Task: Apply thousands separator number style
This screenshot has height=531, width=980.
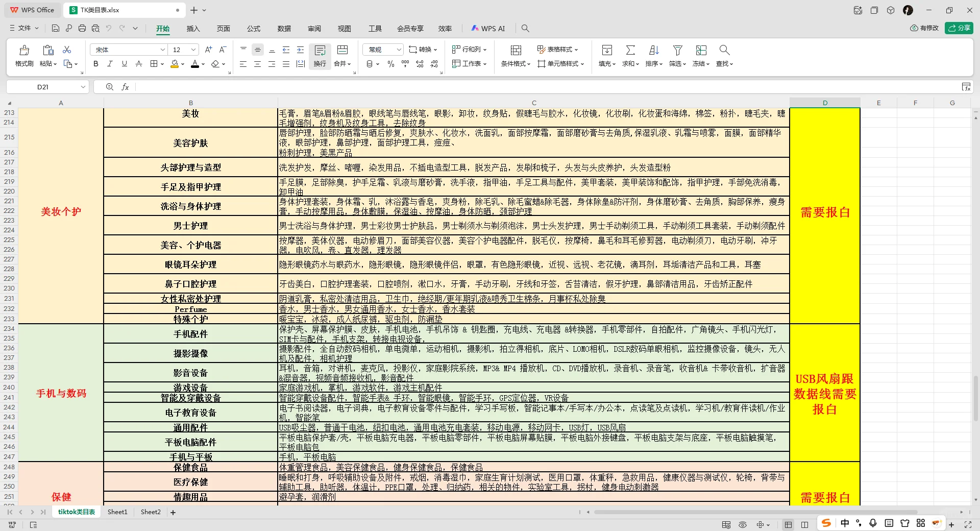Action: pos(405,64)
